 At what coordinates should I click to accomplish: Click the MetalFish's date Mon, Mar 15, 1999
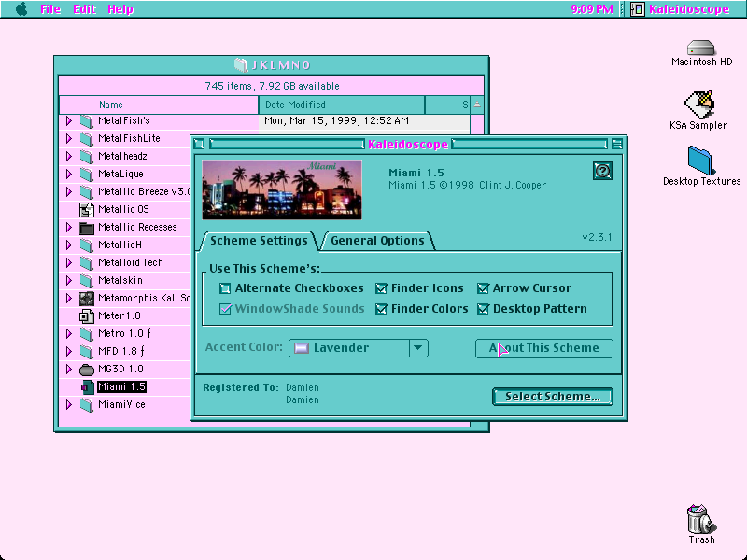336,121
